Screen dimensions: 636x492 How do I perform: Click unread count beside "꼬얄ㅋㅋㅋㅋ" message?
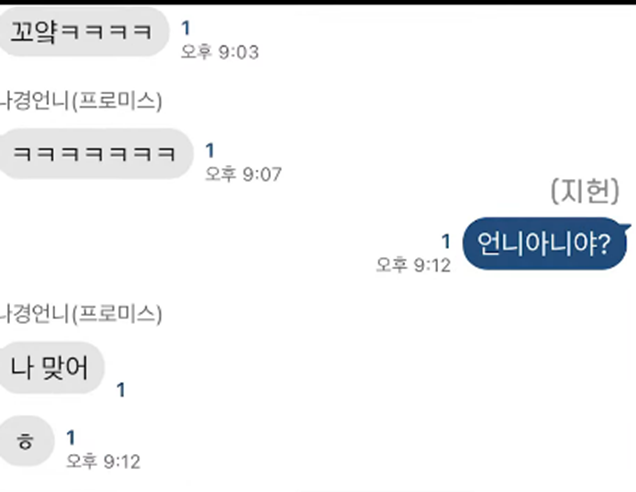pyautogui.click(x=186, y=28)
